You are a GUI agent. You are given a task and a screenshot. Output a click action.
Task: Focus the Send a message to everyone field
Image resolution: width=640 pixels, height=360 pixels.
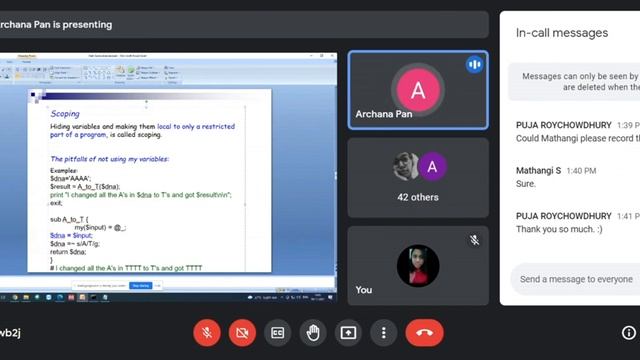coord(576,279)
